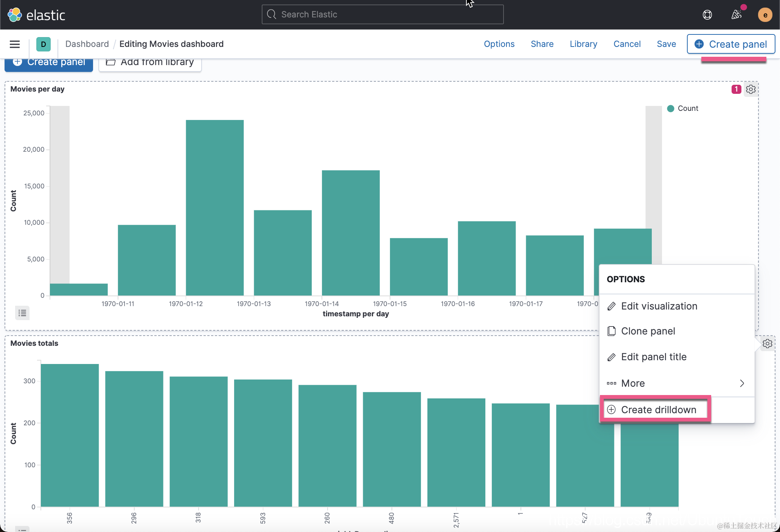Viewport: 780px width, 532px height.
Task: Click the Save link
Action: (666, 44)
